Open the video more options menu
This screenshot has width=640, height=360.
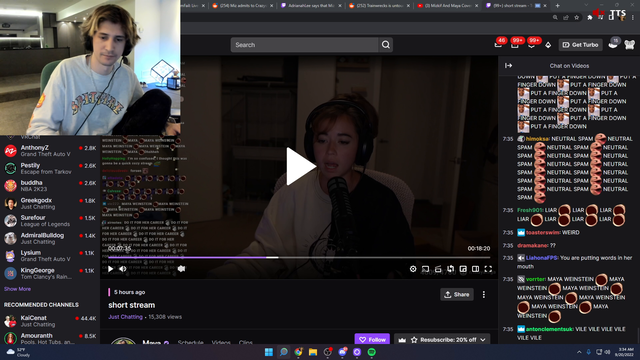point(484,294)
